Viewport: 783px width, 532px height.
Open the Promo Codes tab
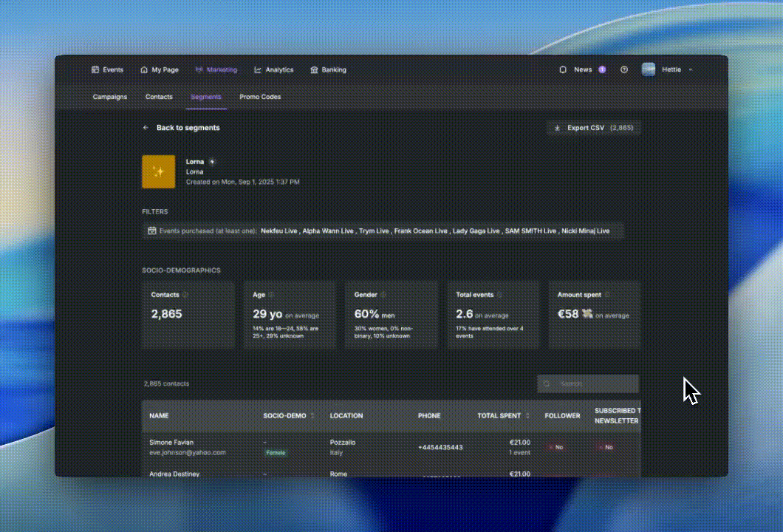260,97
